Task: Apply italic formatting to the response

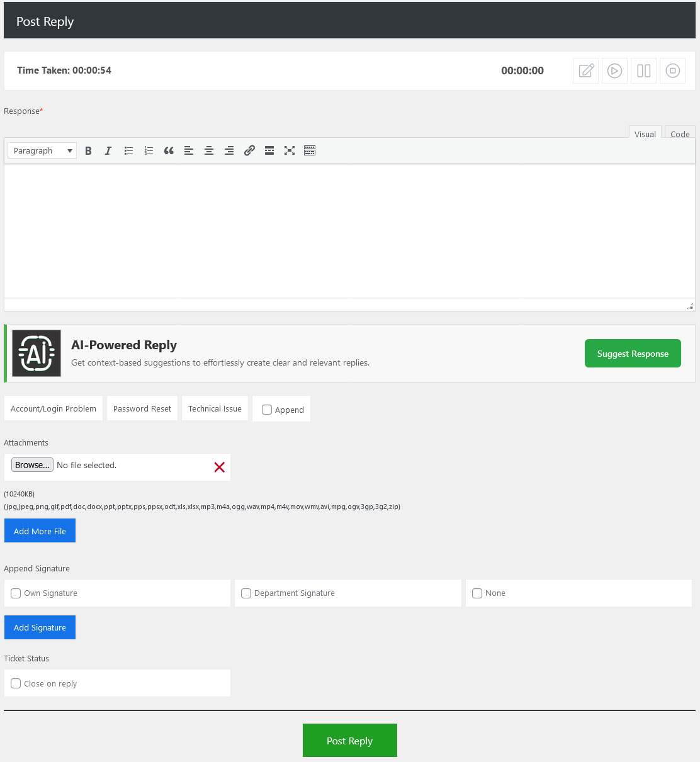Action: 108,151
